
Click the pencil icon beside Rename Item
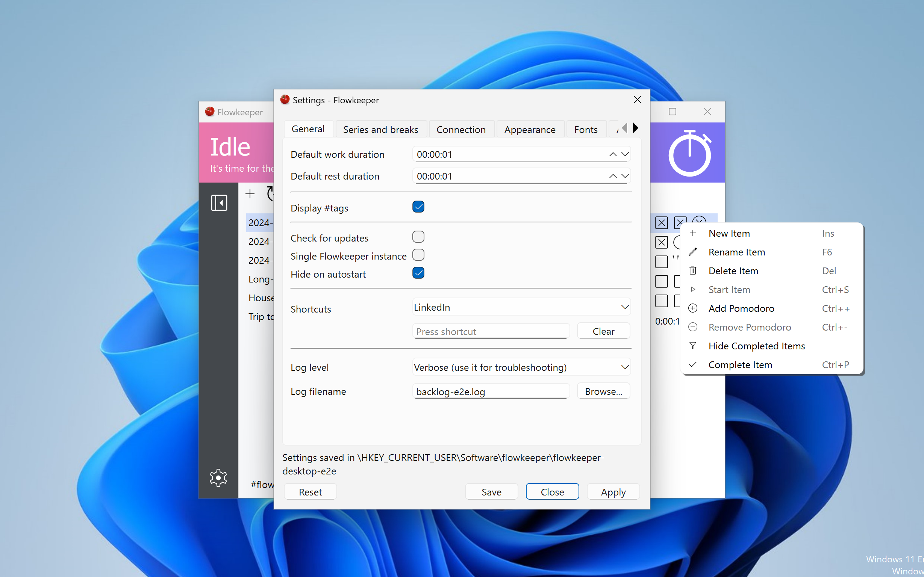(693, 252)
